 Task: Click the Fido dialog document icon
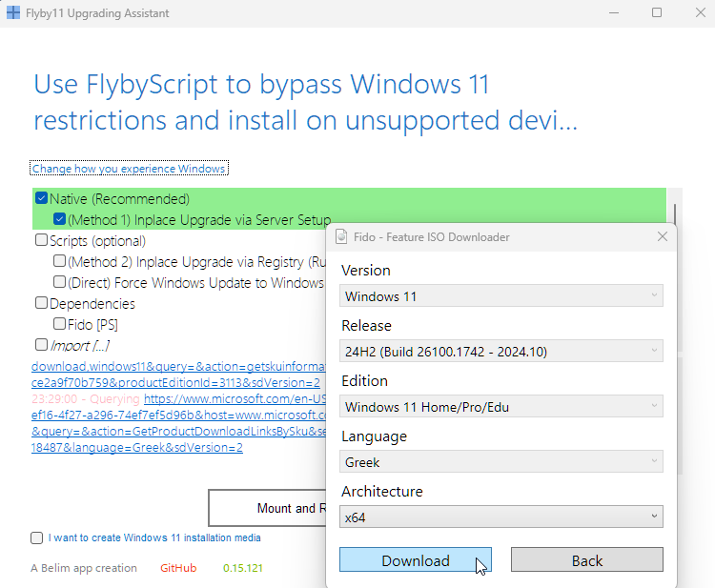[341, 237]
